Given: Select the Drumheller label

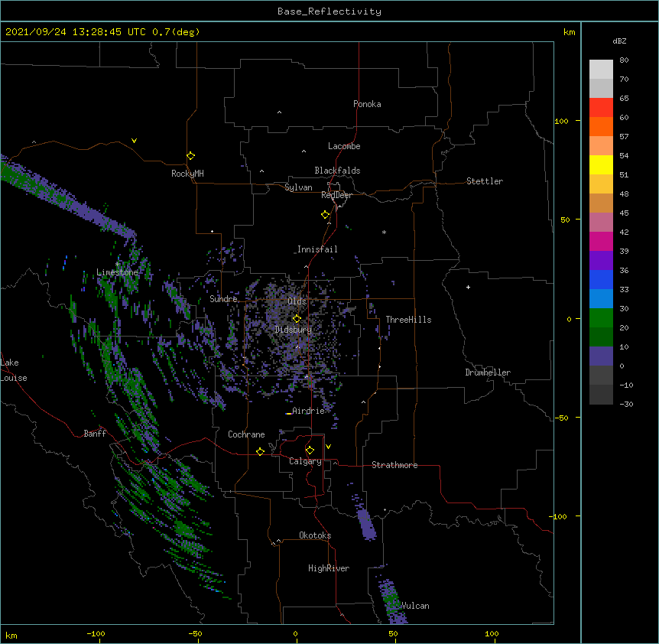Looking at the screenshot, I should (488, 372).
